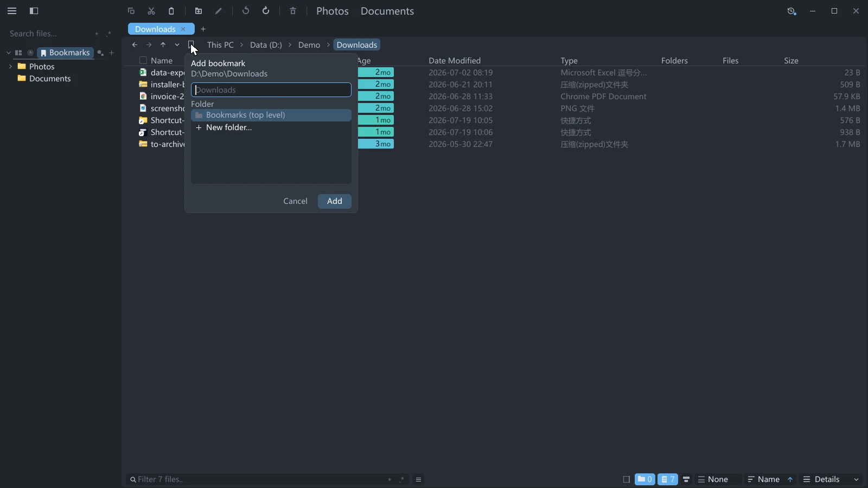Image resolution: width=868 pixels, height=488 pixels.
Task: Switch sidebar to recent history icon
Action: [30, 53]
